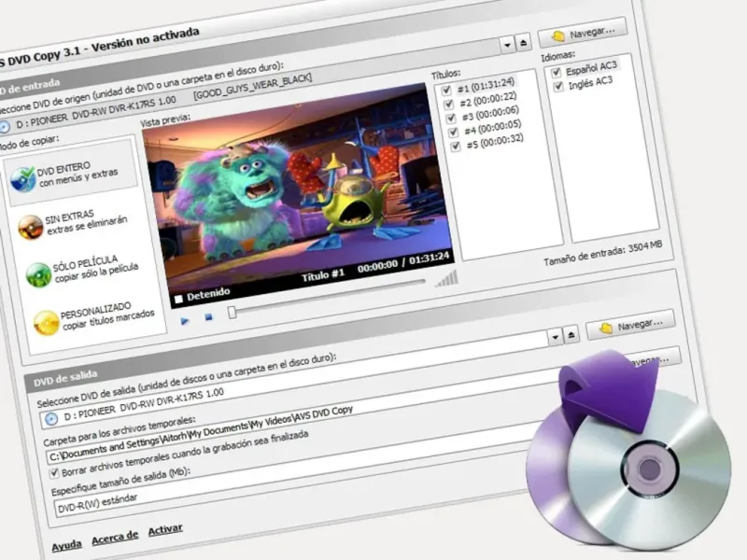Open the Ayuda link
Viewport: 747px width, 560px height.
tap(66, 546)
